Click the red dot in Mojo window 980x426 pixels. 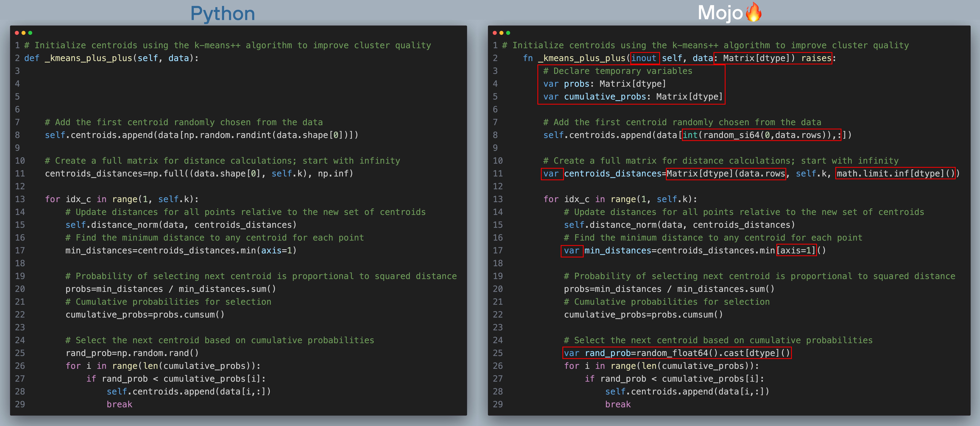point(495,33)
